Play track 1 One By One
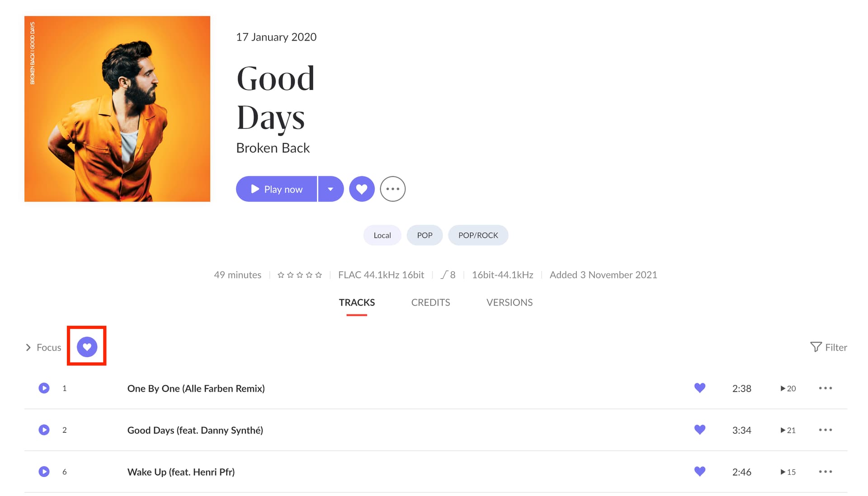 click(44, 388)
